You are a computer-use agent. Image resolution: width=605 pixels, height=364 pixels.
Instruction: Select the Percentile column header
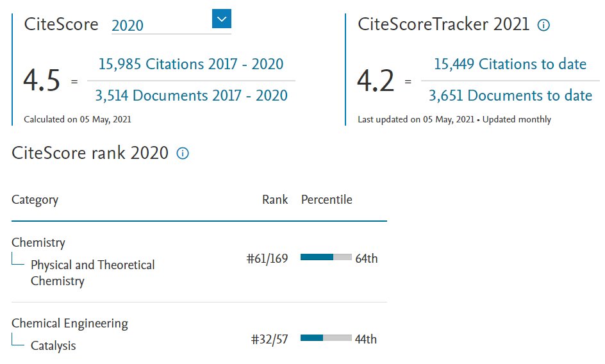pos(326,199)
